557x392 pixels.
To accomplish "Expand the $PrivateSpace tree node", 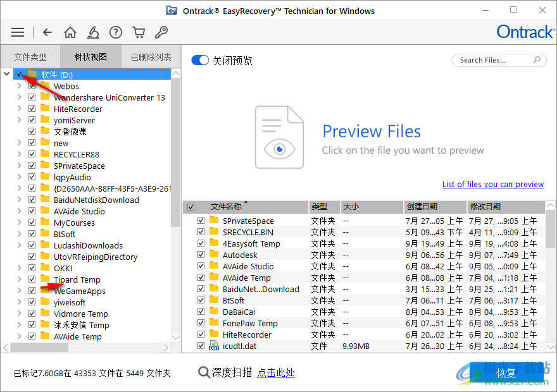I will click(20, 165).
